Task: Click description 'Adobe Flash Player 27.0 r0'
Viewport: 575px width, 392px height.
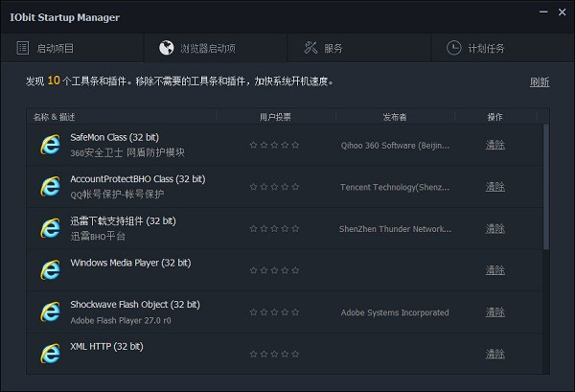Action: coord(121,320)
